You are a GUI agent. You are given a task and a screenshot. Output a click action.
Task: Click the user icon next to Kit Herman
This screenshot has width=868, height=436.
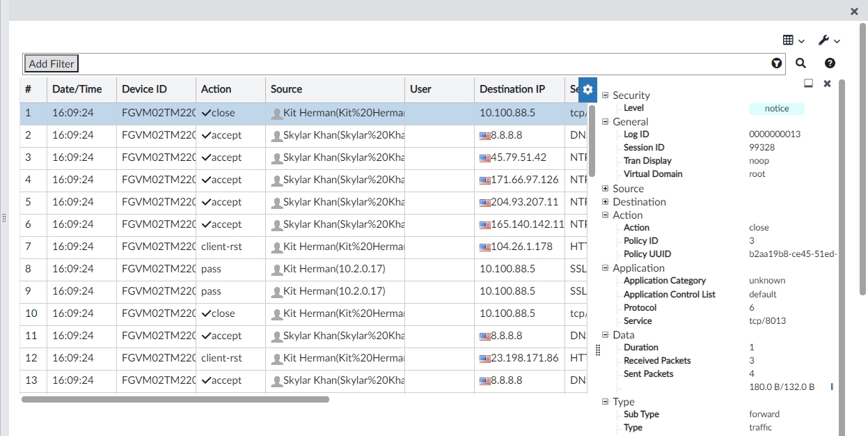(278, 112)
